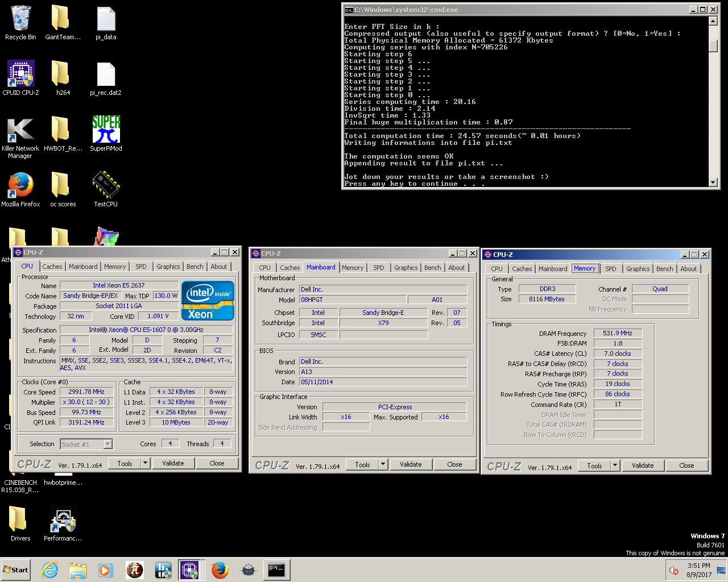
Task: Launch Killer Network Manager shortcut
Action: pos(20,137)
